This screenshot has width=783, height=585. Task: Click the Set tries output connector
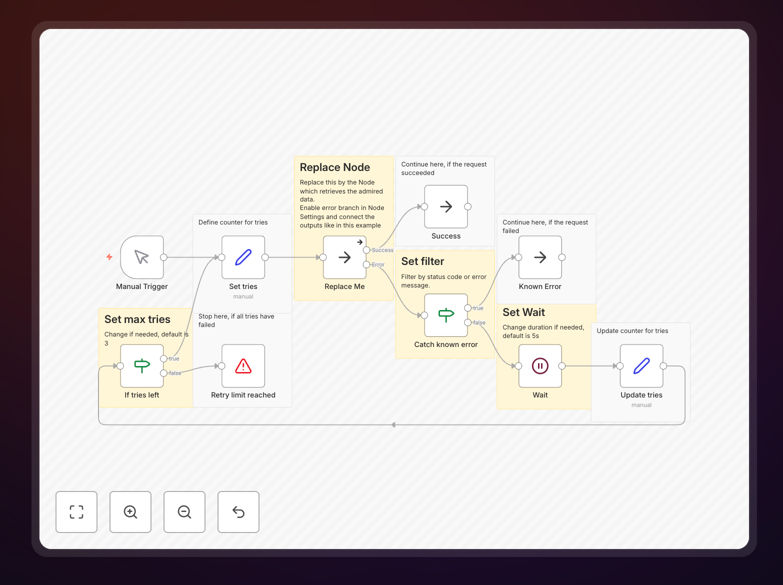pyautogui.click(x=265, y=257)
